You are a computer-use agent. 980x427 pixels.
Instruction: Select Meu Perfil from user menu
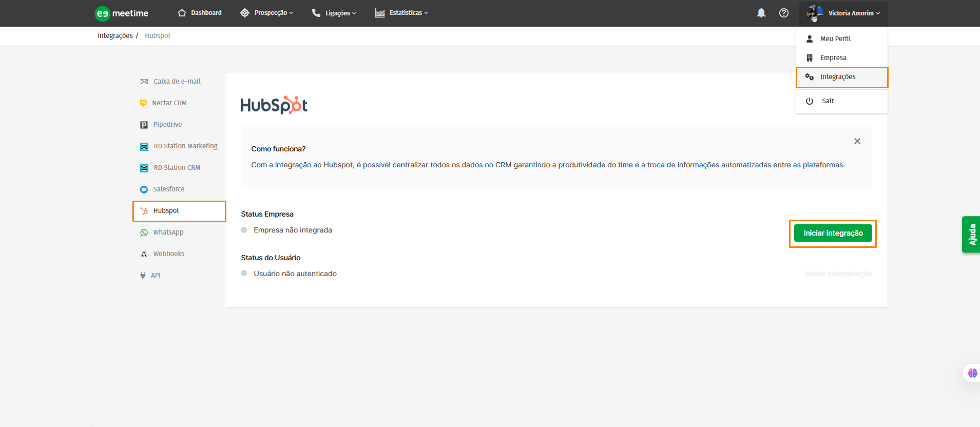(x=842, y=38)
